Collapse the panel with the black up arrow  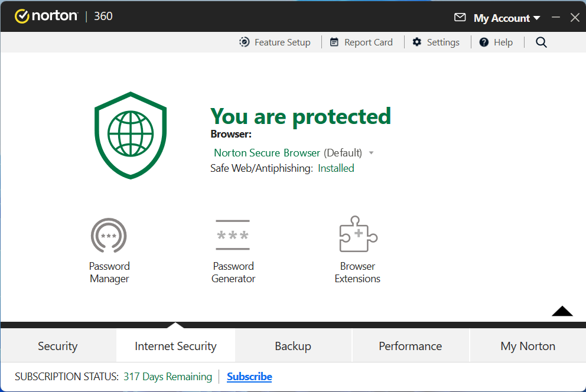click(x=562, y=311)
